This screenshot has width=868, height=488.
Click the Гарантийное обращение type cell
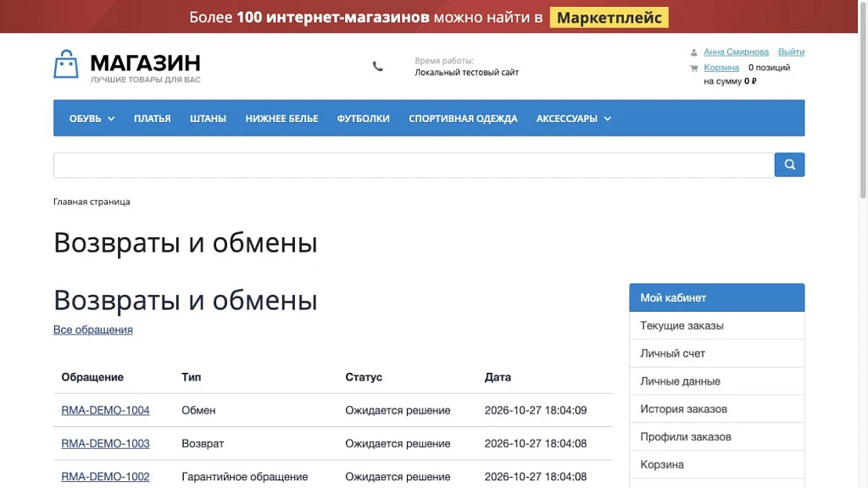point(245,477)
